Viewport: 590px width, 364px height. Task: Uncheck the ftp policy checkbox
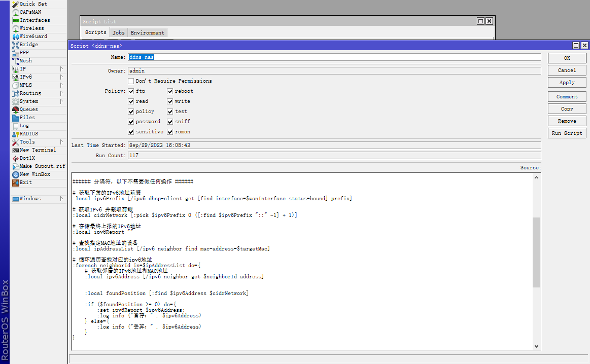131,91
